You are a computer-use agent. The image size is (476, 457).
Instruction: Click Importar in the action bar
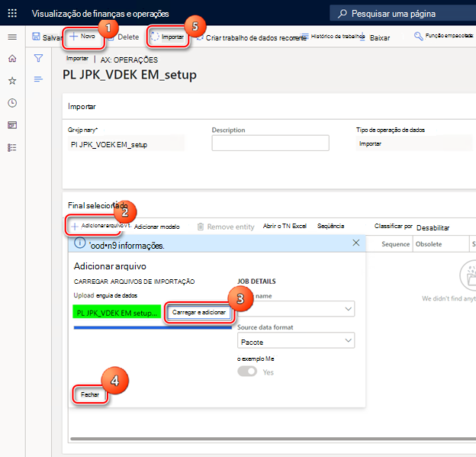168,37
